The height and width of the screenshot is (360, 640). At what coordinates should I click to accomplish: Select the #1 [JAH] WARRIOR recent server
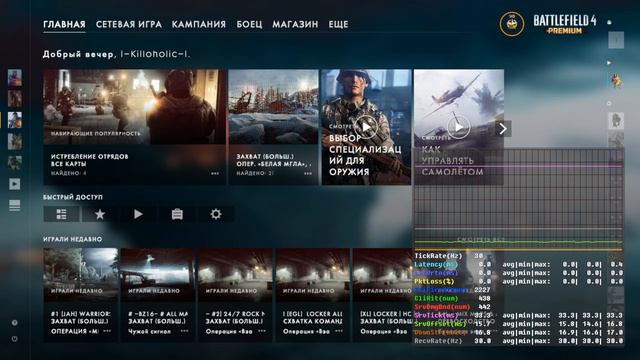pos(80,295)
